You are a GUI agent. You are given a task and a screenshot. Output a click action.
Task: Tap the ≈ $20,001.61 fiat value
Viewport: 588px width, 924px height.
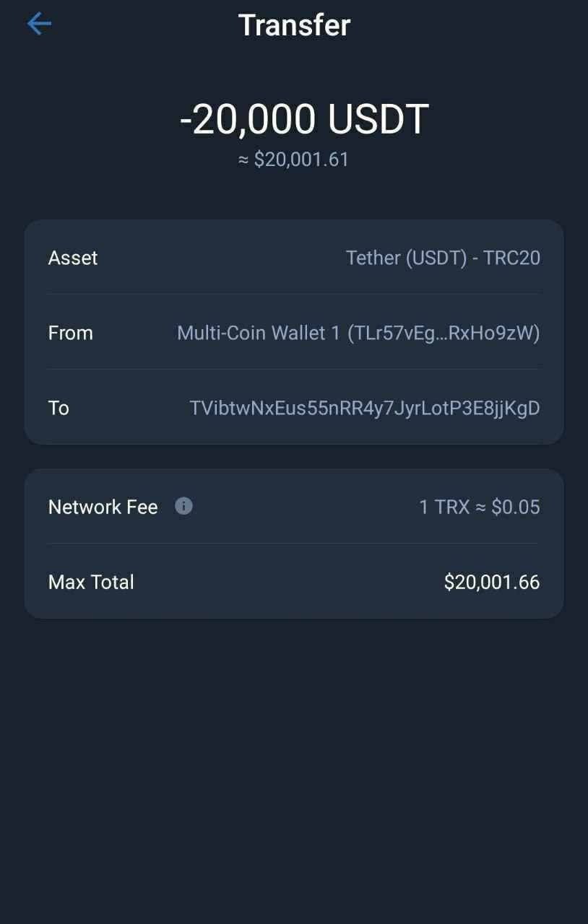point(293,160)
